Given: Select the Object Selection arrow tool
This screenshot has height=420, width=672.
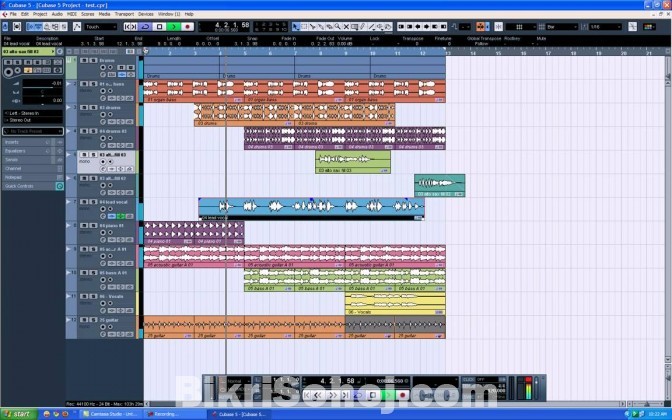Looking at the screenshot, I should (x=296, y=27).
